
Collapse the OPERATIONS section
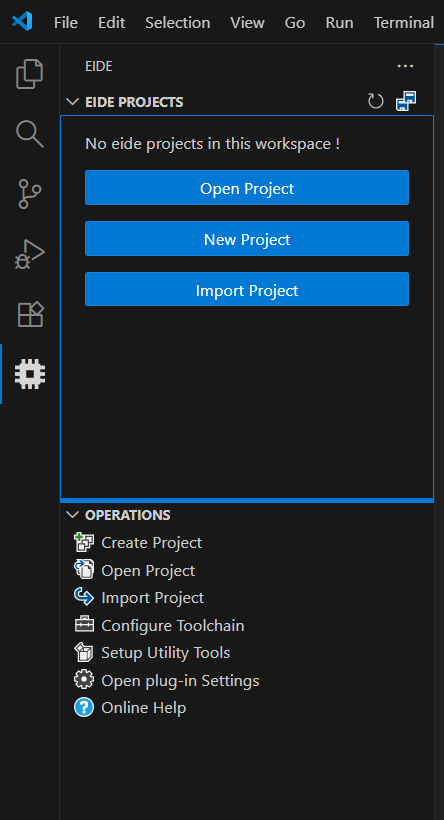(72, 515)
